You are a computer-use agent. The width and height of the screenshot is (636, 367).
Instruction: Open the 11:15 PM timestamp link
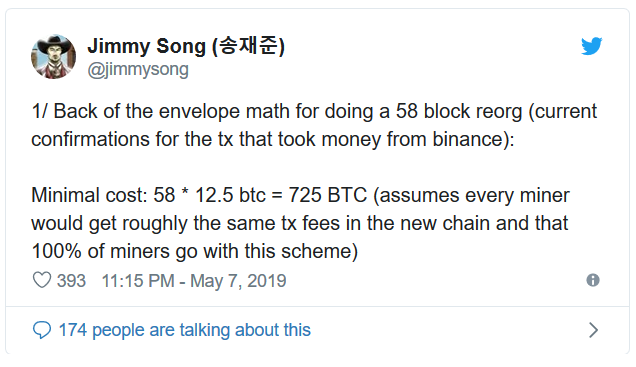pyautogui.click(x=138, y=281)
